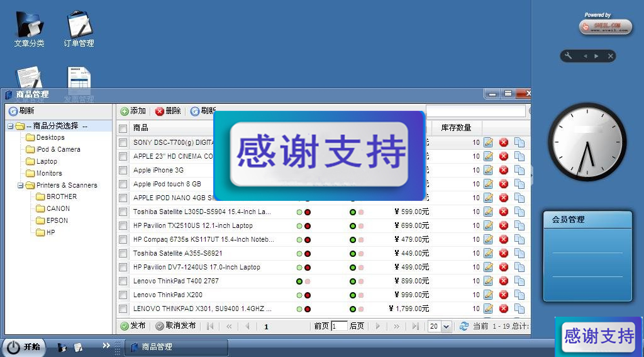Click the 商品 column header
Viewport: 644px width, 357px height.
click(140, 128)
